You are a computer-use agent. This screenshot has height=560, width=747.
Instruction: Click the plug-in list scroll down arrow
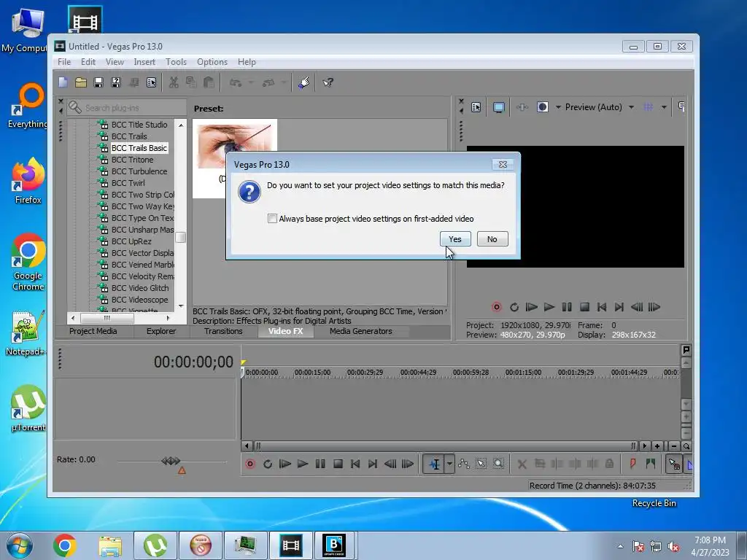click(x=181, y=306)
